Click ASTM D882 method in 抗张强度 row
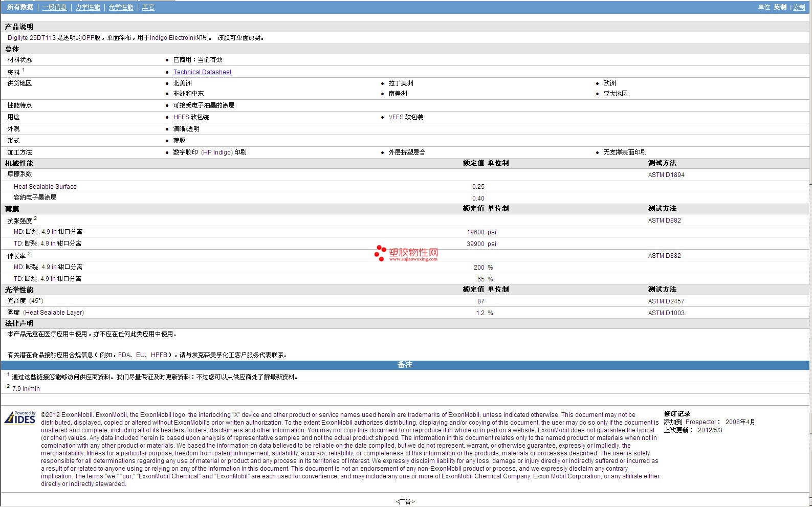 (x=664, y=221)
